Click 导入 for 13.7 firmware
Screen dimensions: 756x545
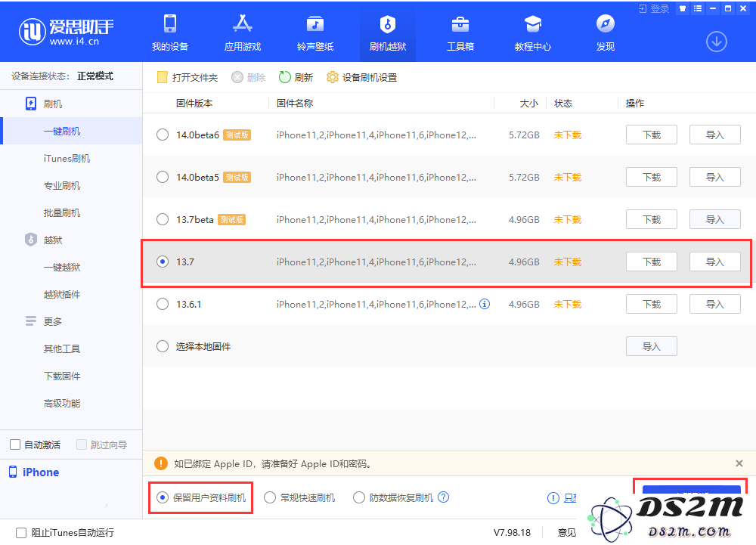pyautogui.click(x=715, y=262)
